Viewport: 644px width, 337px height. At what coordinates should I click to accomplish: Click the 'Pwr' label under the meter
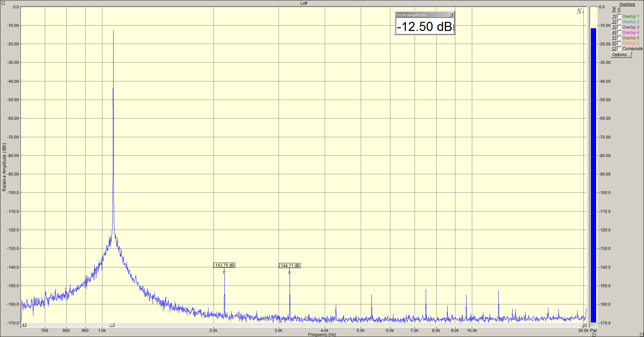pos(593,331)
